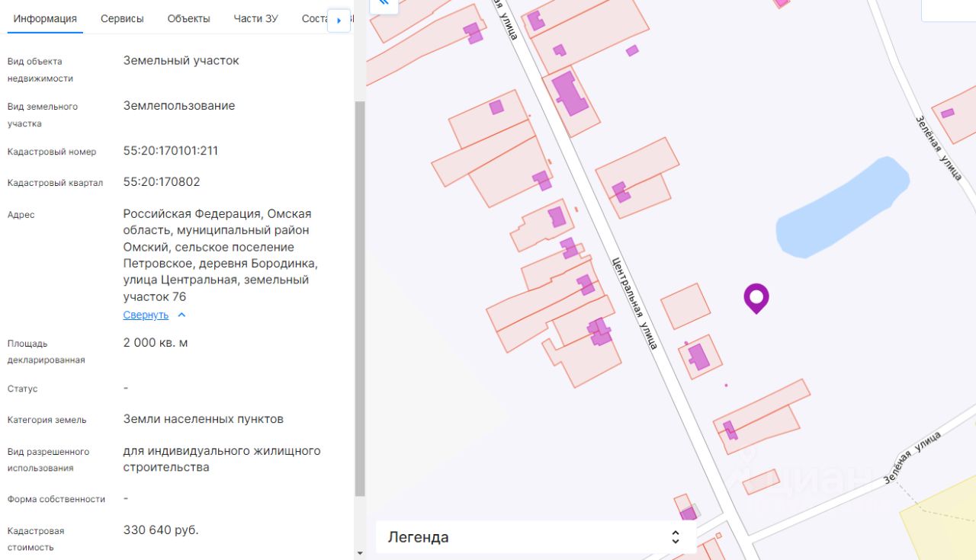Viewport: 976px width, 560px height.
Task: Switch to the Объекты tab
Action: coord(188,19)
